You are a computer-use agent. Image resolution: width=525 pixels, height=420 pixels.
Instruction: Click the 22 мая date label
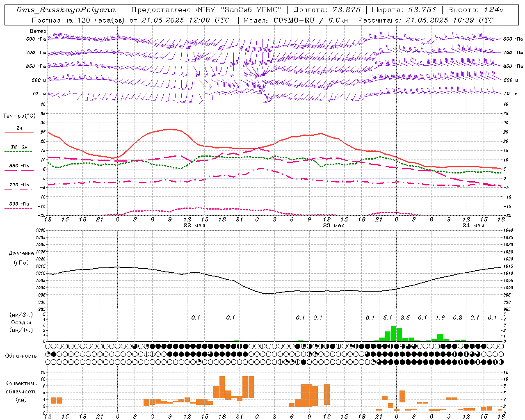(x=194, y=226)
